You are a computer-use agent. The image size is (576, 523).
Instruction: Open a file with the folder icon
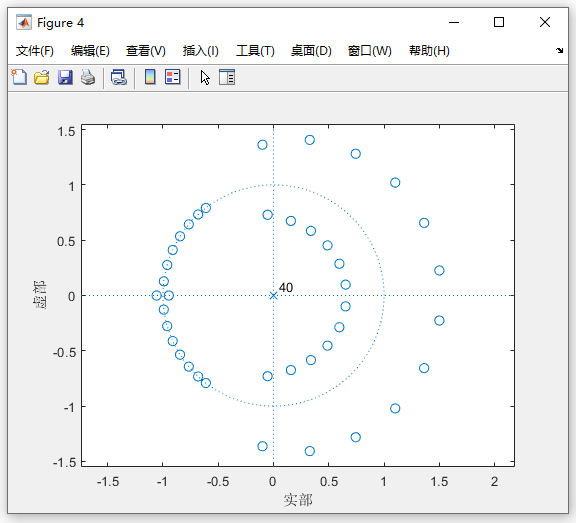pyautogui.click(x=42, y=77)
